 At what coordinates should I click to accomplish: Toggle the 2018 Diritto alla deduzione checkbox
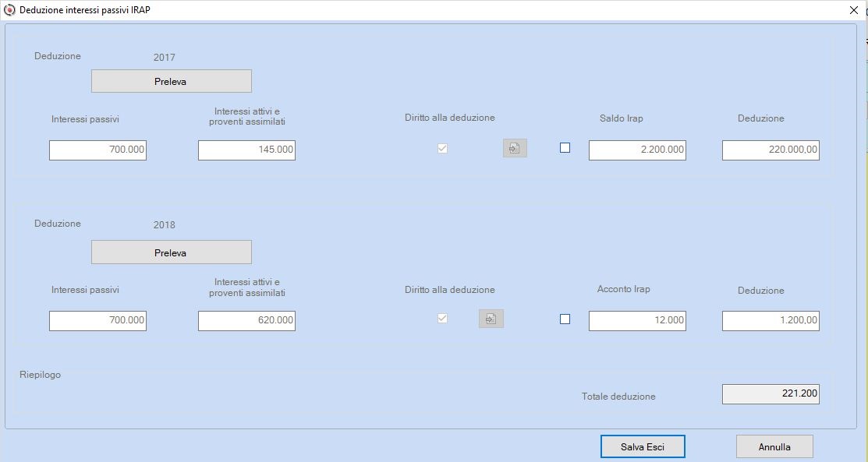click(442, 318)
